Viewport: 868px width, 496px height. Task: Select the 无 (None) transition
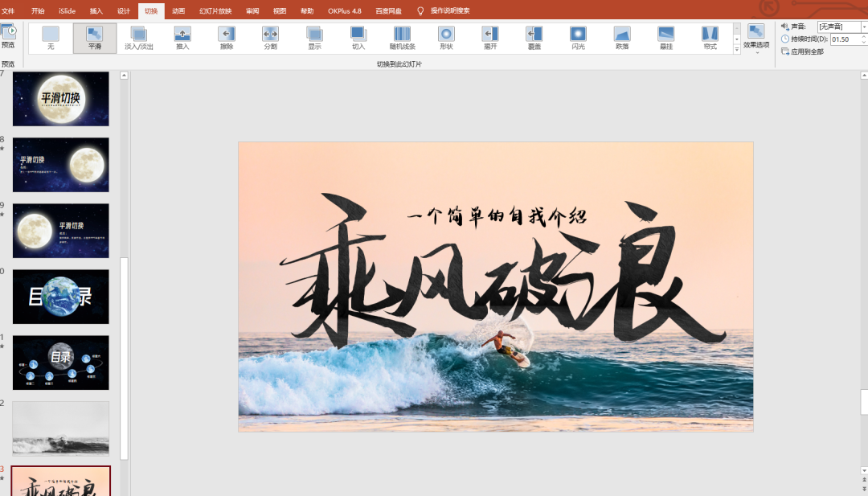[x=51, y=39]
